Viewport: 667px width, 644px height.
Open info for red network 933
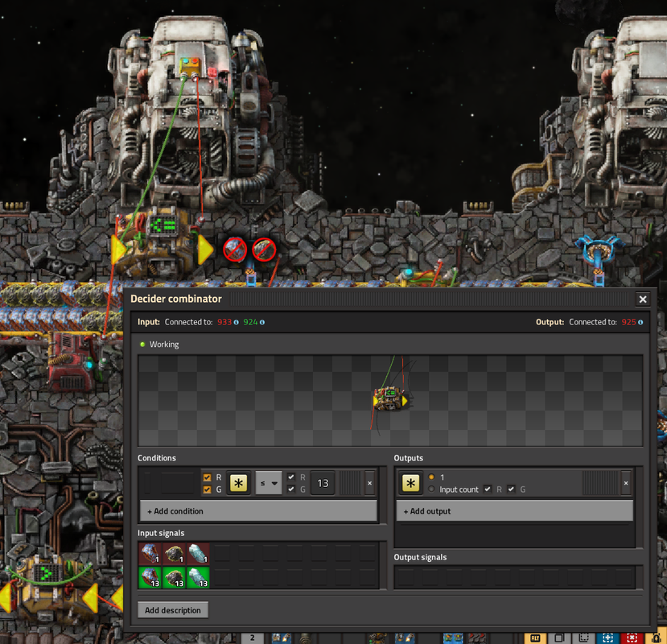[236, 322]
